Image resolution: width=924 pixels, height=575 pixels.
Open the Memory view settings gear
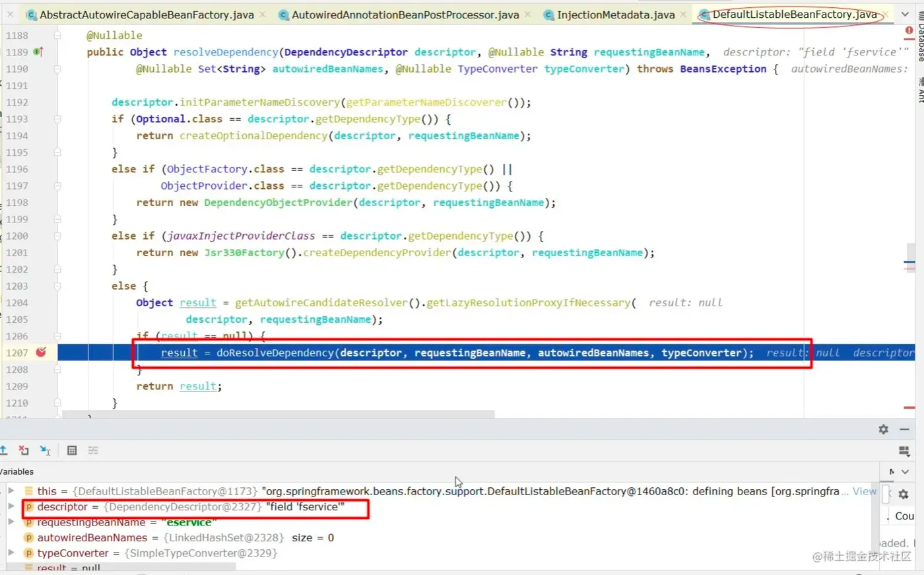click(904, 494)
